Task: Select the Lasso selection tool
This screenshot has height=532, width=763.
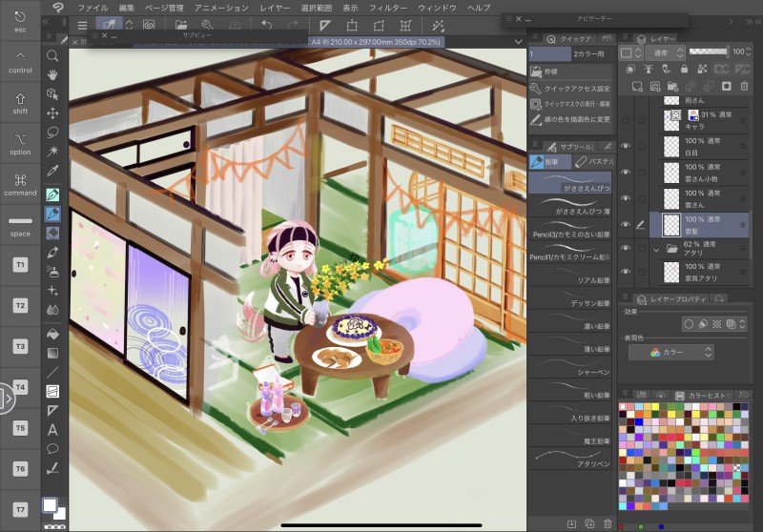Action: point(52,133)
